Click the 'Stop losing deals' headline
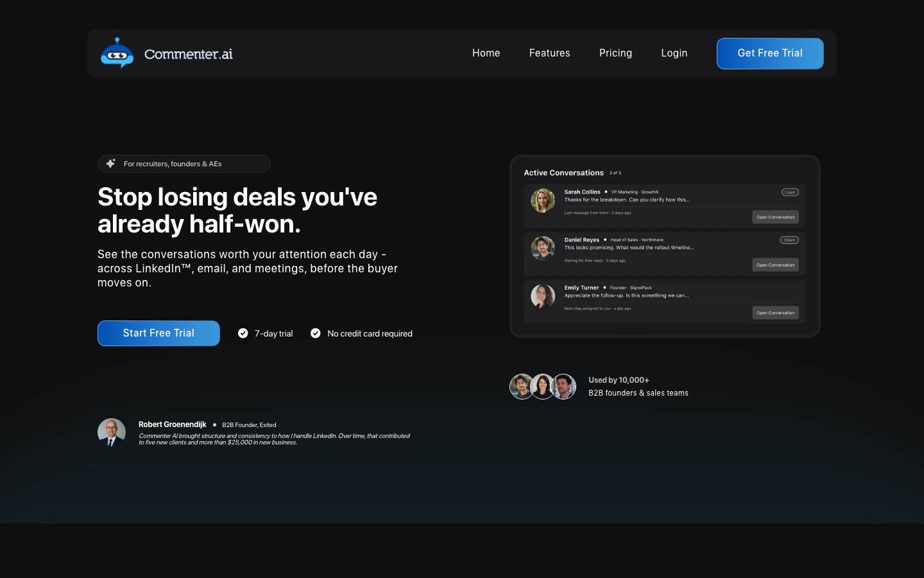Screen dimensions: 924x578 (x=237, y=211)
